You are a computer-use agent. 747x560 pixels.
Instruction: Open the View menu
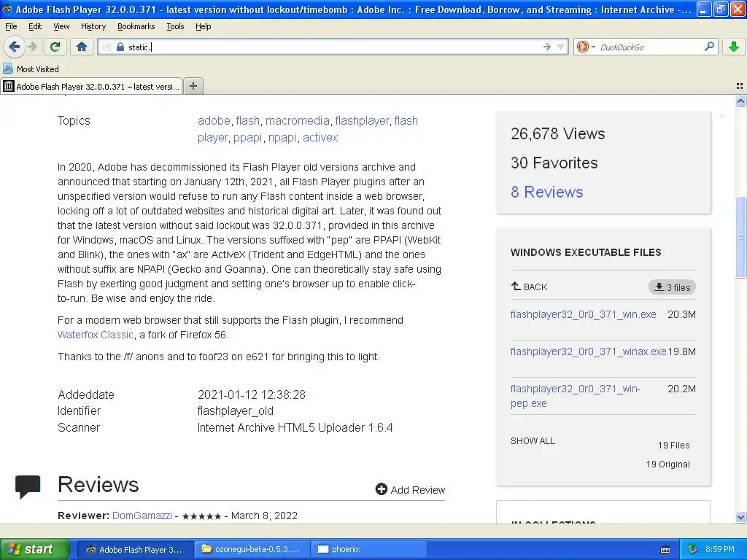click(61, 26)
